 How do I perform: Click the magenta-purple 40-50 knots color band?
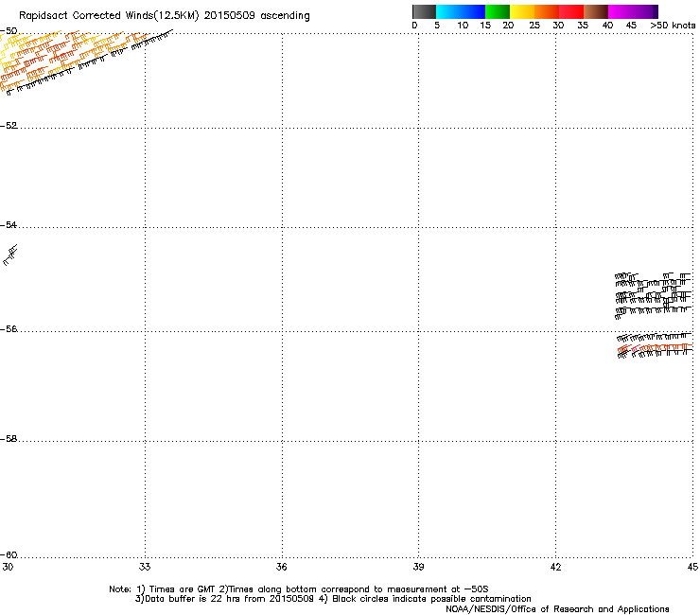point(633,11)
